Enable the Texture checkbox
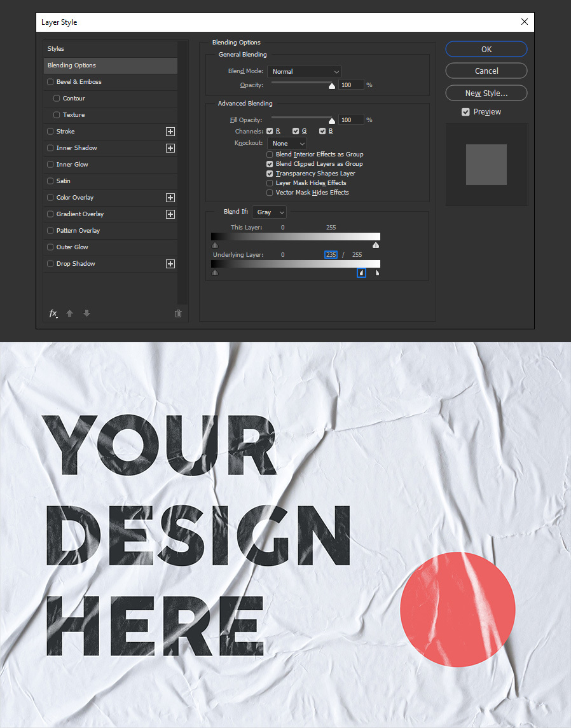 point(57,114)
